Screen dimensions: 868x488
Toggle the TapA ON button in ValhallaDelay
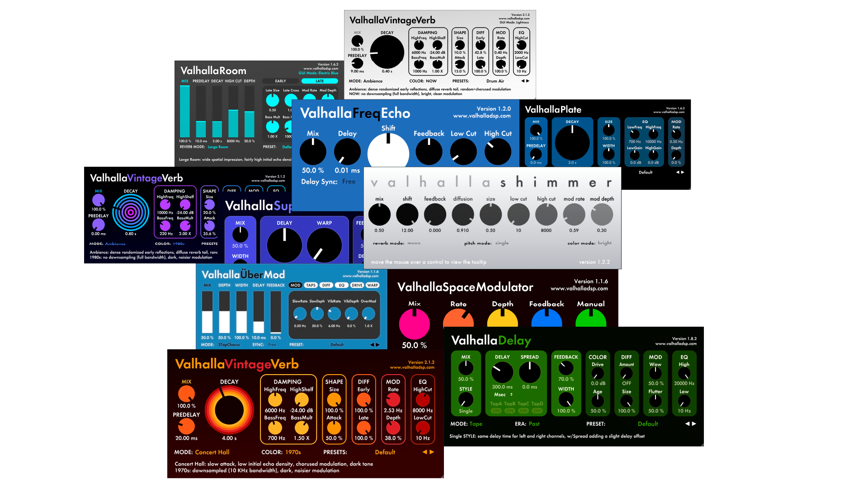coord(496,411)
